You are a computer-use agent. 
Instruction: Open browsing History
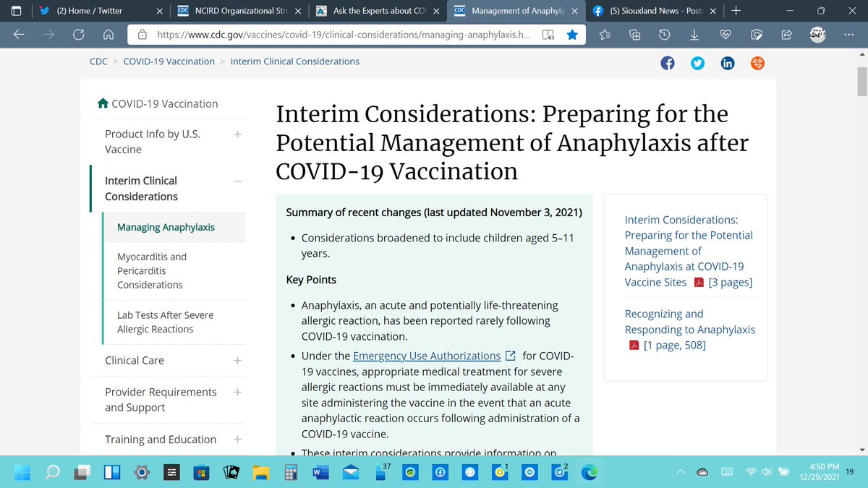point(664,34)
